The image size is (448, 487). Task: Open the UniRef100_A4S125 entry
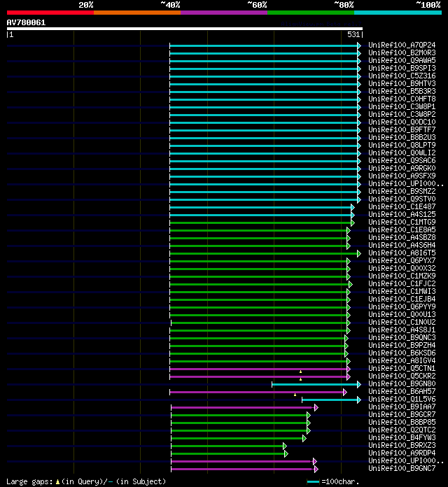tap(402, 214)
